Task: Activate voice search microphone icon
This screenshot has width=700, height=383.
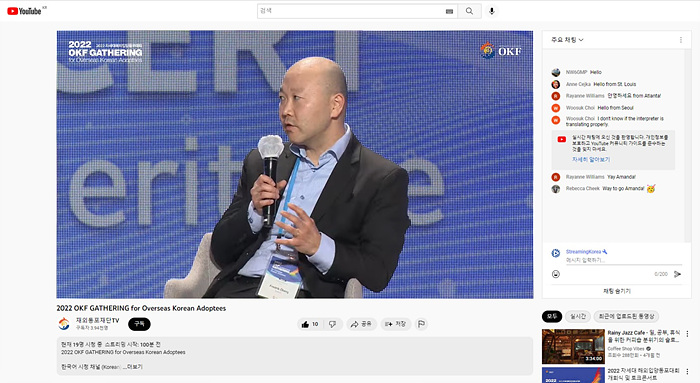Action: 492,11
